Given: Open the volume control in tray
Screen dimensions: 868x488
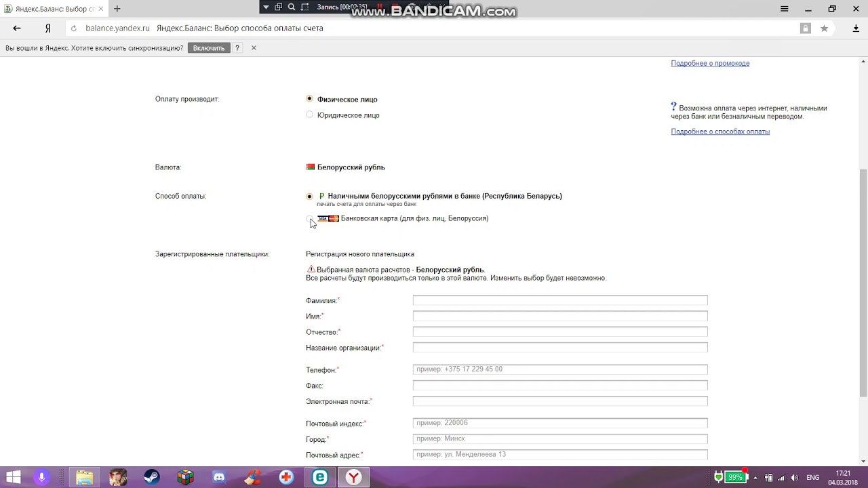Looking at the screenshot, I should 794,477.
